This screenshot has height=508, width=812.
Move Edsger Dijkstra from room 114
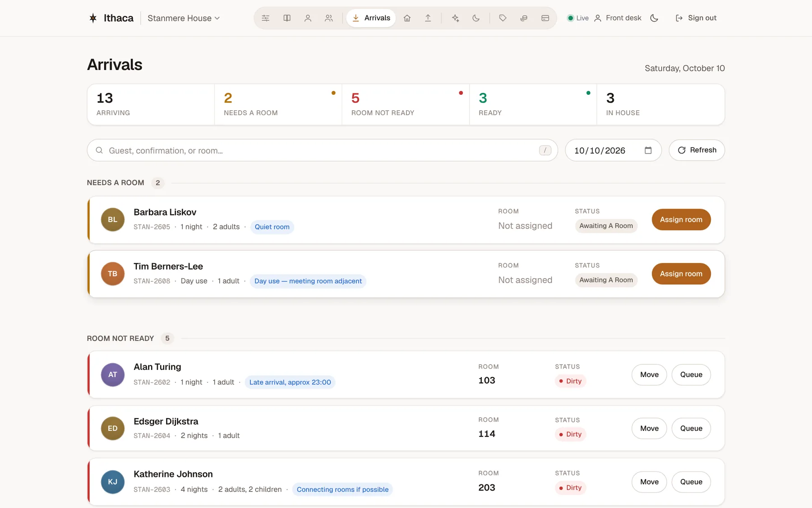coord(649,429)
